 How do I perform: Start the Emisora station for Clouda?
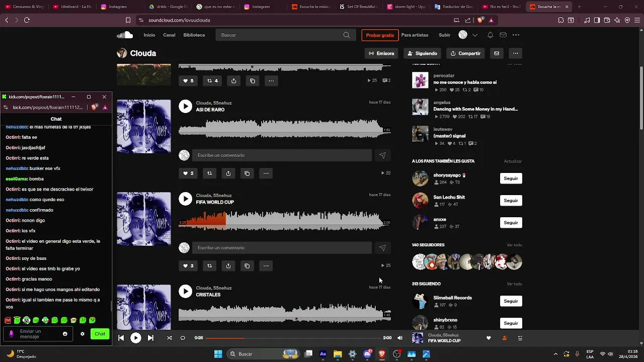381,53
